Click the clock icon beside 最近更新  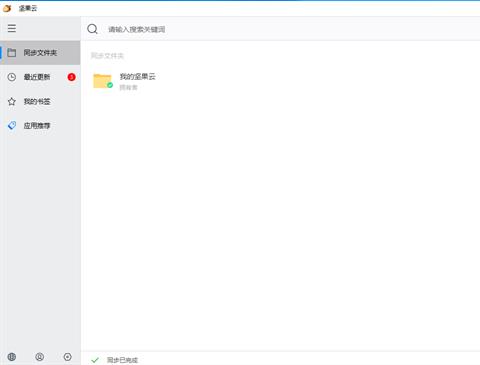pyautogui.click(x=12, y=77)
